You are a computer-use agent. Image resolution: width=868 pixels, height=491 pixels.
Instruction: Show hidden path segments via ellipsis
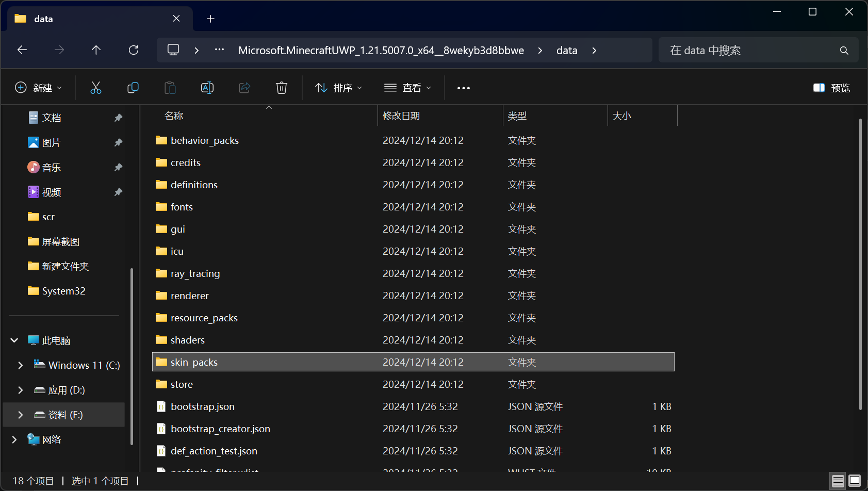coord(219,50)
